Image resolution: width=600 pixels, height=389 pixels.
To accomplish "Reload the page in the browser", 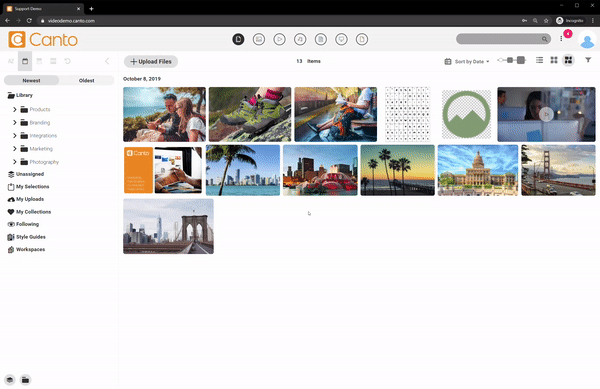I will [x=29, y=21].
